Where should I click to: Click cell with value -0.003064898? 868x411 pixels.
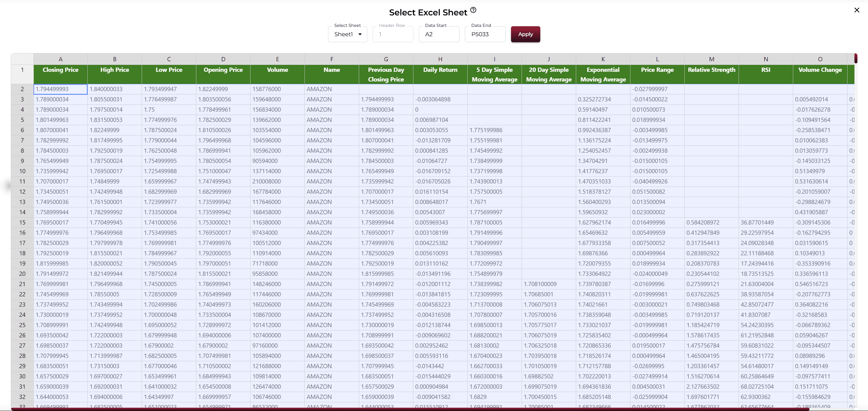440,100
